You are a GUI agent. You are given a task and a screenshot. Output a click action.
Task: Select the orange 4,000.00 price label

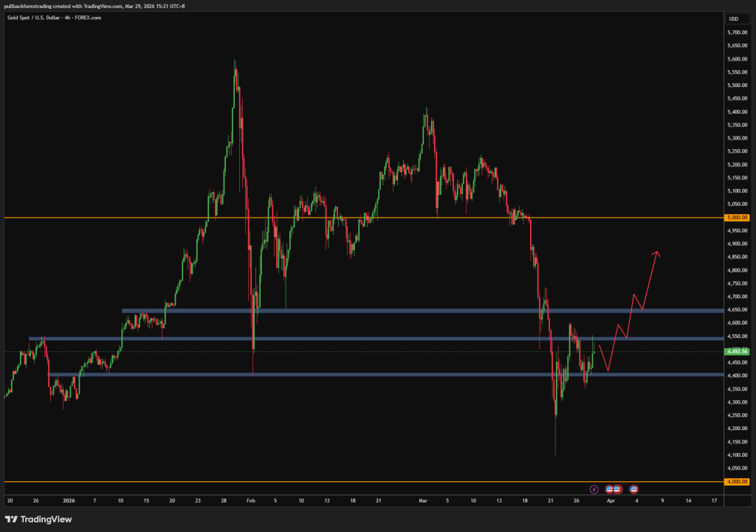click(x=737, y=482)
